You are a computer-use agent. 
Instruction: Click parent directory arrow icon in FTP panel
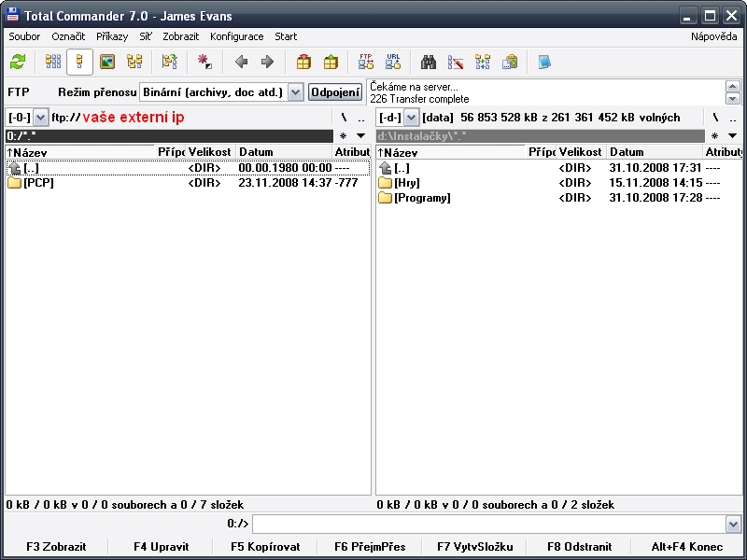(x=14, y=168)
